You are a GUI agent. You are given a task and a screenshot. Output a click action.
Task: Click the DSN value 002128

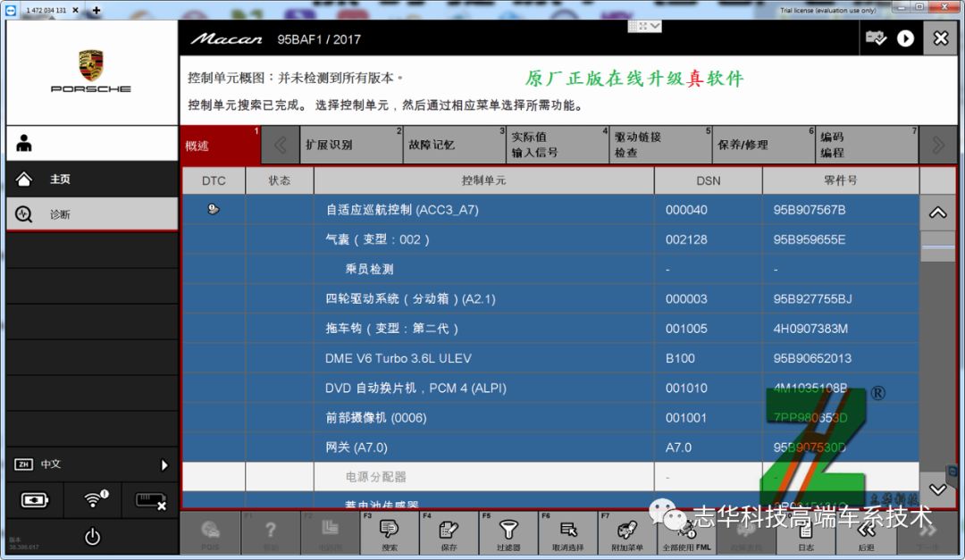[686, 239]
